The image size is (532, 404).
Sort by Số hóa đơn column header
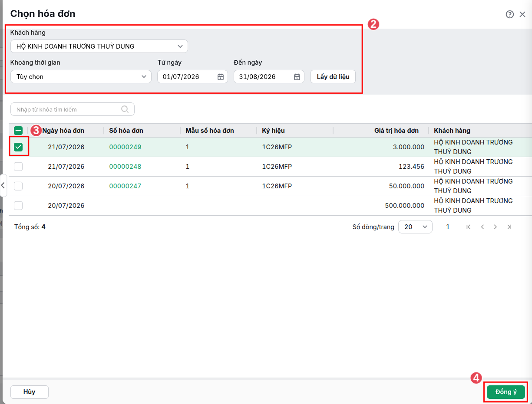[126, 131]
